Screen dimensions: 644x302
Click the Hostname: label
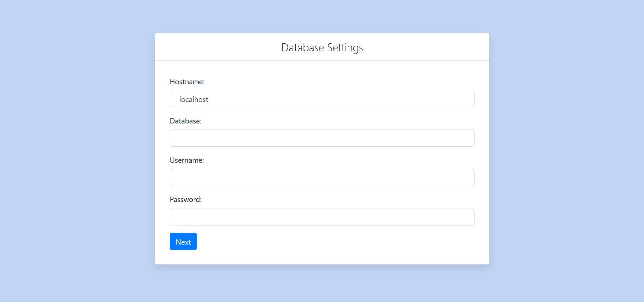tap(187, 82)
